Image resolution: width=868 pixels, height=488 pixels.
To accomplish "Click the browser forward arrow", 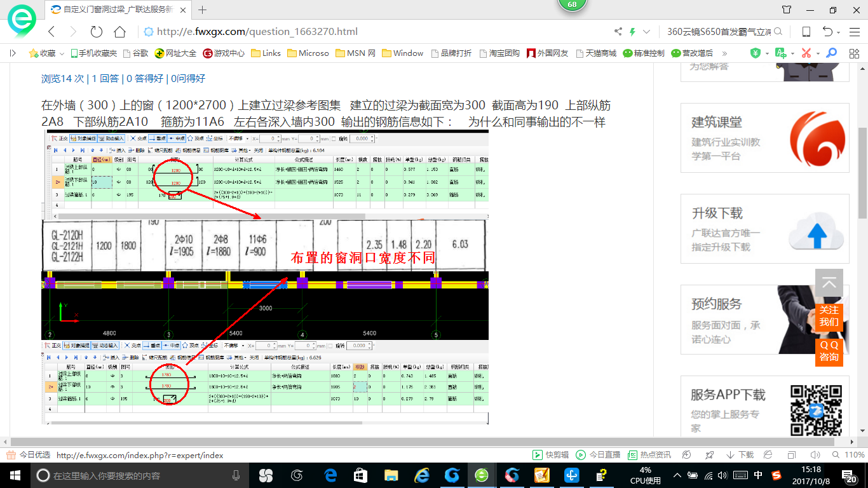I will 73,32.
